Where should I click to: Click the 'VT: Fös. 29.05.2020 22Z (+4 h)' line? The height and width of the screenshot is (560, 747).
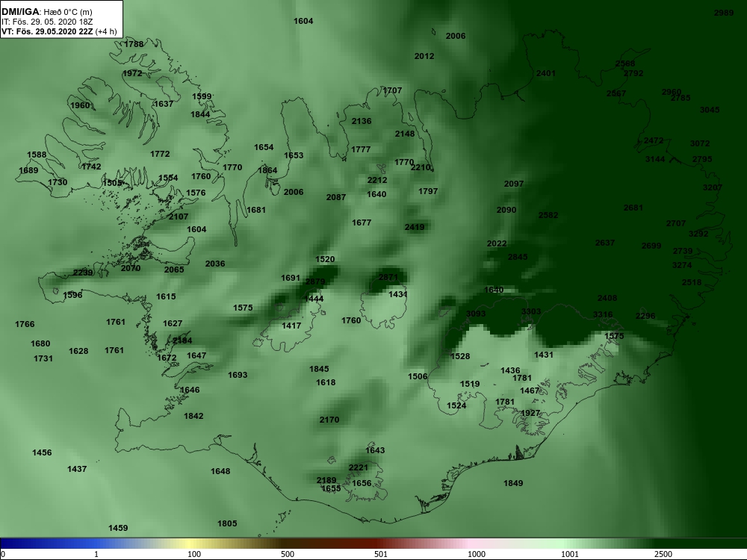click(x=59, y=32)
